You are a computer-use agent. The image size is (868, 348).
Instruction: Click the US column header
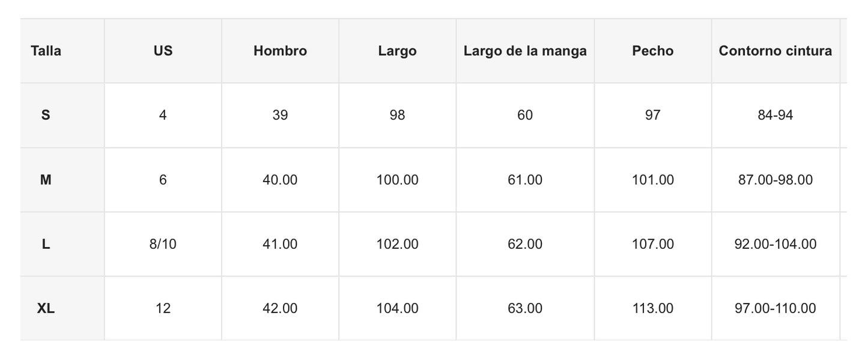163,51
